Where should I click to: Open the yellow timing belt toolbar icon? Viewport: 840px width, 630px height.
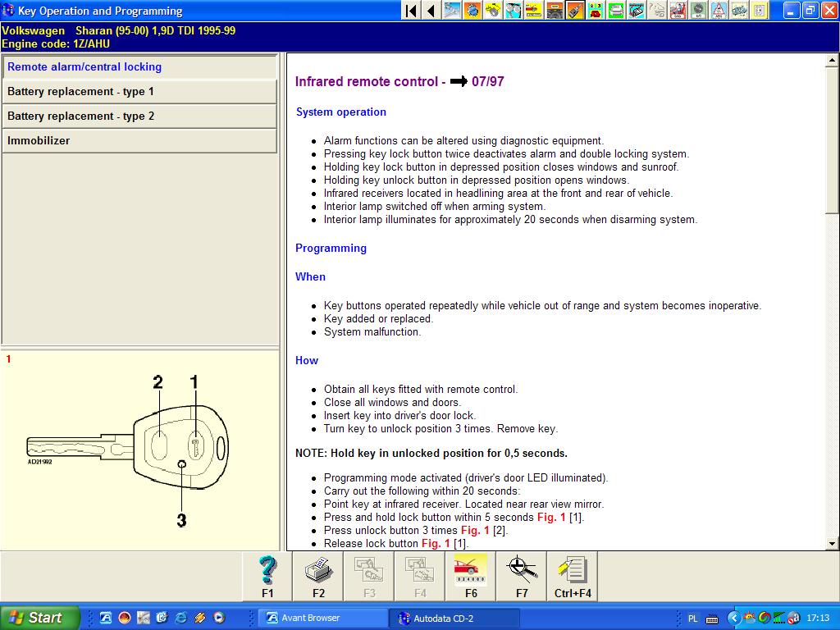493,11
